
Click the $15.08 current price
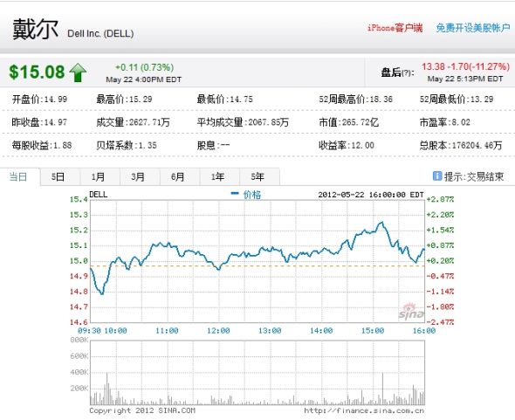point(37,72)
